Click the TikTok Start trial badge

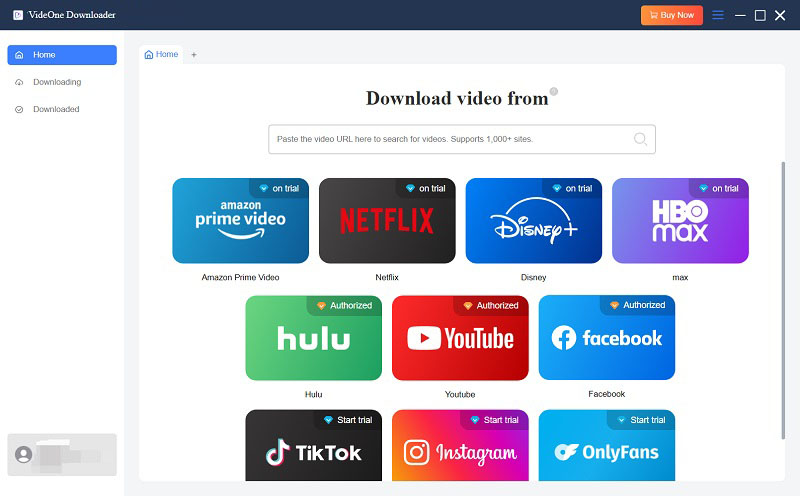point(345,420)
